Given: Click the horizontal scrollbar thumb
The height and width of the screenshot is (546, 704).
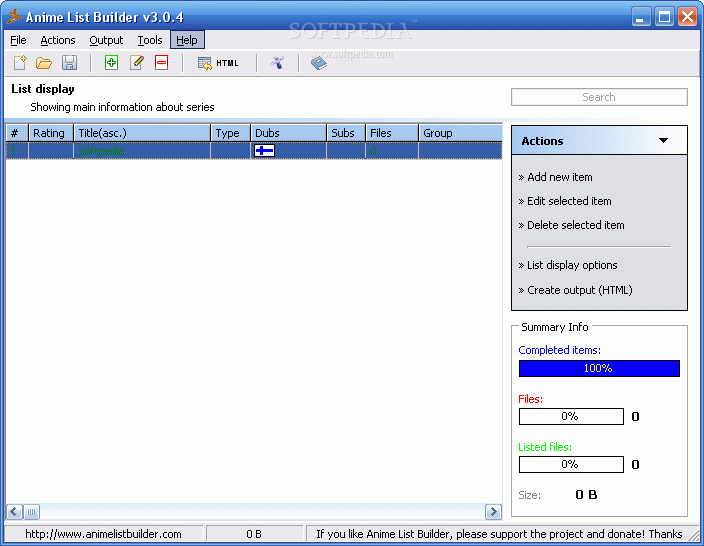Looking at the screenshot, I should click(x=31, y=511).
